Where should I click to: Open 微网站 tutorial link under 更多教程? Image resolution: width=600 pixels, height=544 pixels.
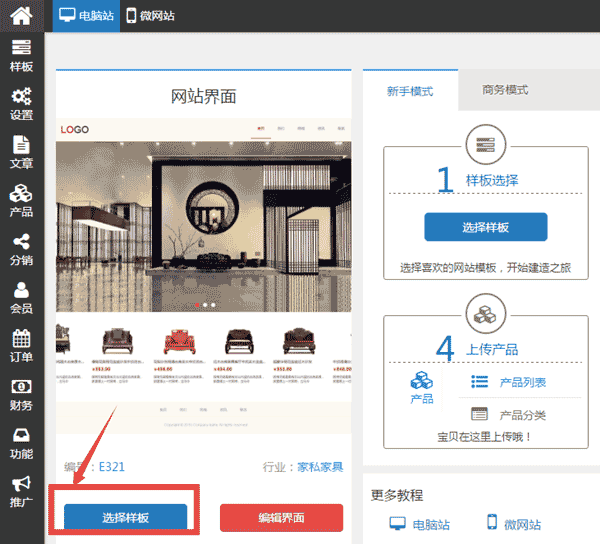coord(522,524)
